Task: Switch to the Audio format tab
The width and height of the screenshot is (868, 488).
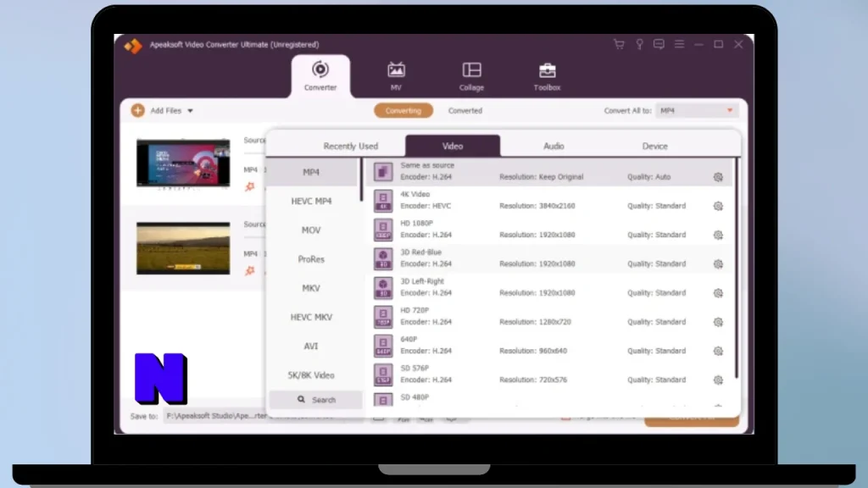Action: click(x=554, y=146)
